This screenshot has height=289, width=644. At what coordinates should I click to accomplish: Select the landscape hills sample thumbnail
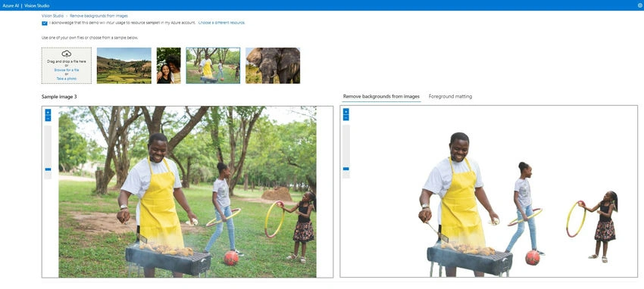click(124, 66)
